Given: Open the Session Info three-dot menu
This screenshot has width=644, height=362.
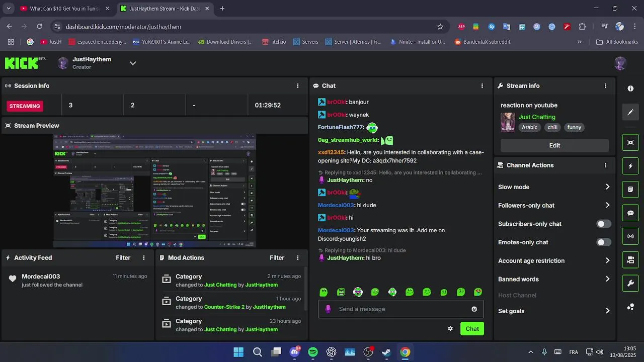Looking at the screenshot, I should tap(297, 86).
